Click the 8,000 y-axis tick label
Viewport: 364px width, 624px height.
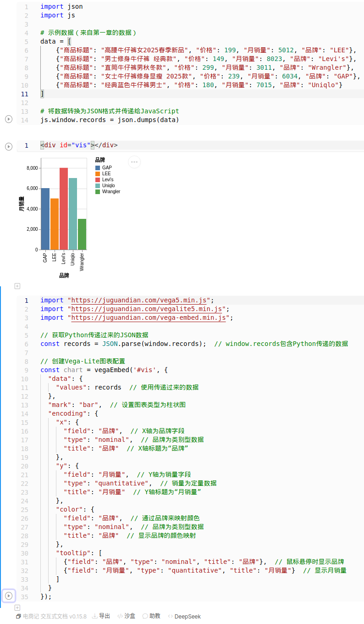[32, 168]
